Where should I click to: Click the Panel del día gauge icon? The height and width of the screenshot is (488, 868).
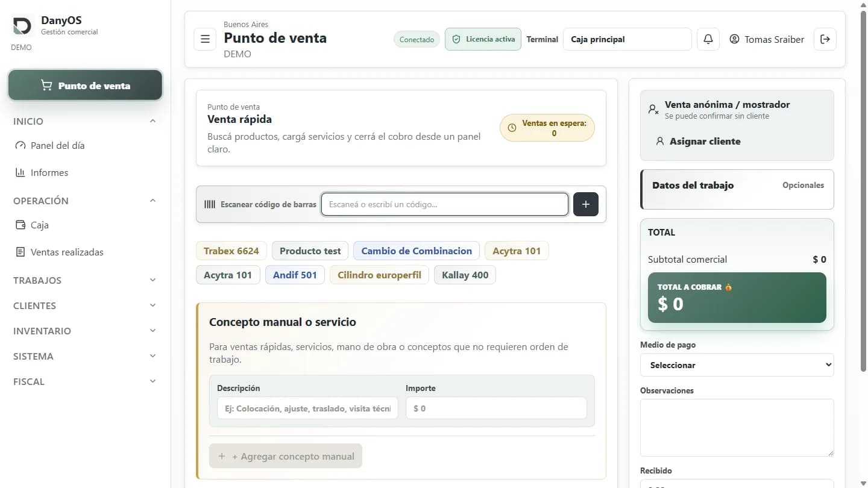tap(20, 145)
